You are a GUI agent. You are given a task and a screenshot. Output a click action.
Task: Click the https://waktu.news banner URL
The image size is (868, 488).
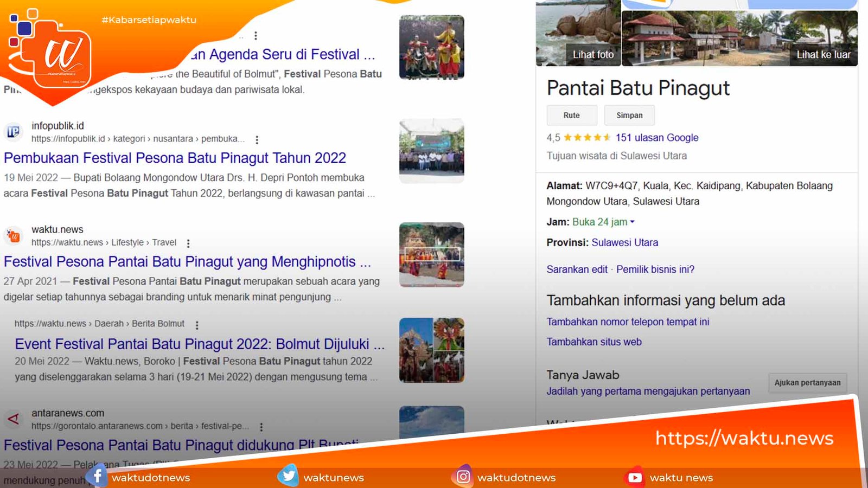click(744, 438)
